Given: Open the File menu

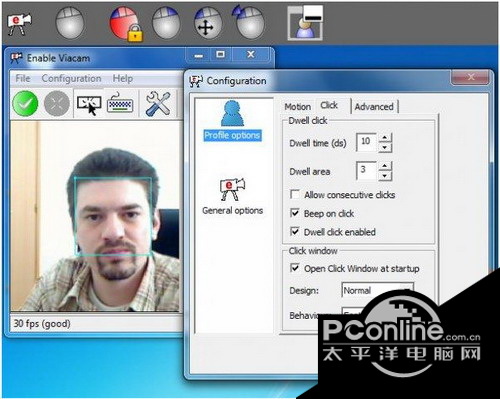Looking at the screenshot, I should click(x=23, y=78).
